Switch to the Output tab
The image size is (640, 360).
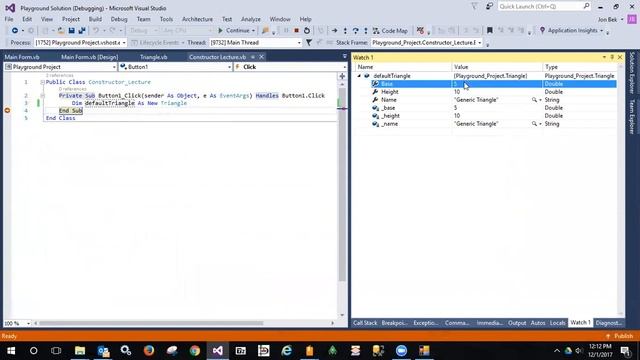[517, 323]
